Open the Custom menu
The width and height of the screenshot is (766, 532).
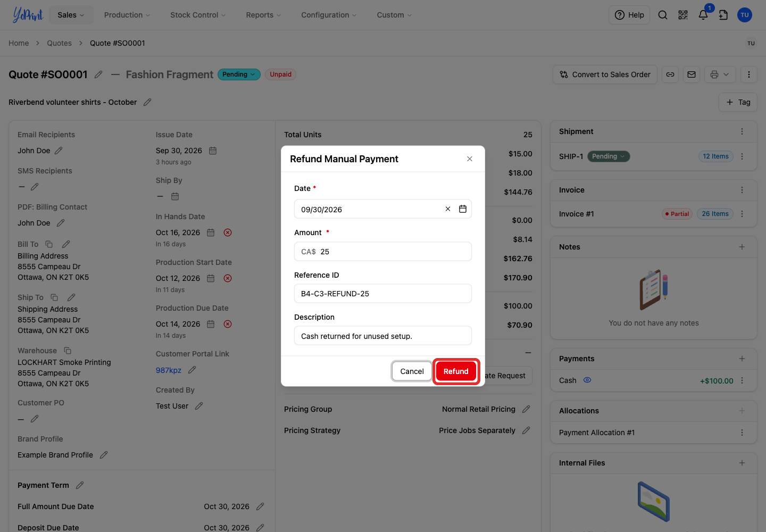click(394, 15)
